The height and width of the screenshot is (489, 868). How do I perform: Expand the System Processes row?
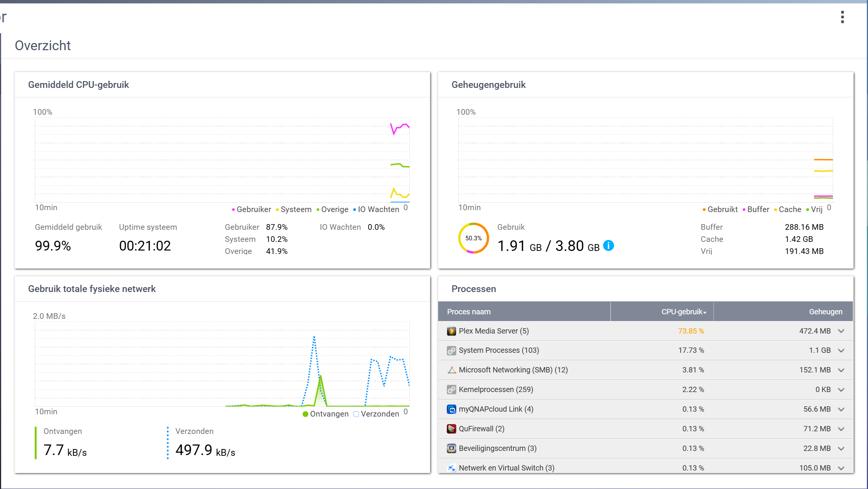tap(841, 351)
